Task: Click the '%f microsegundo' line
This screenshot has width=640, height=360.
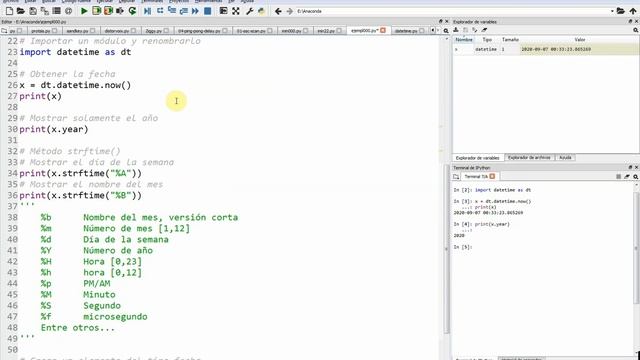Action: point(94,317)
